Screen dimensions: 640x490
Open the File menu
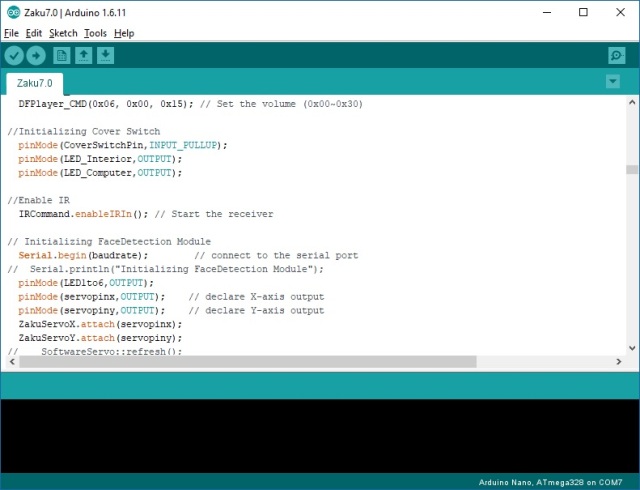pyautogui.click(x=11, y=33)
